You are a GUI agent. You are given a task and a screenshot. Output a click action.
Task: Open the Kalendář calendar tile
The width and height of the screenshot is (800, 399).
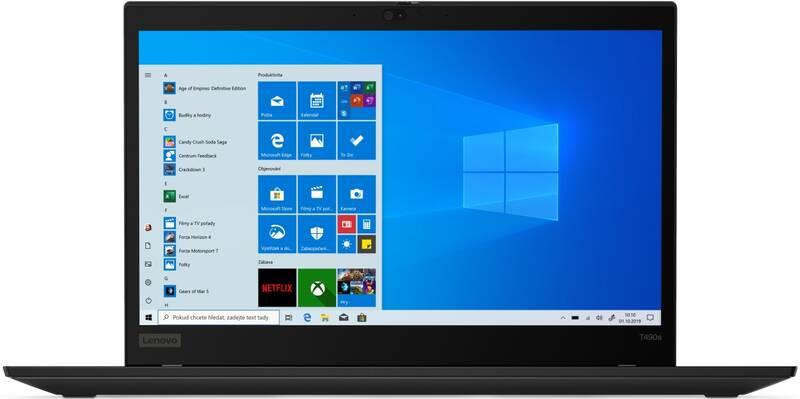[317, 101]
